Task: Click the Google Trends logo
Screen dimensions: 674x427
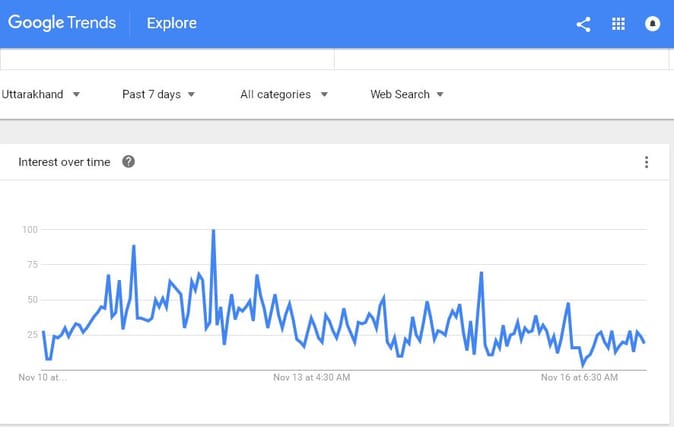Action: pyautogui.click(x=62, y=23)
